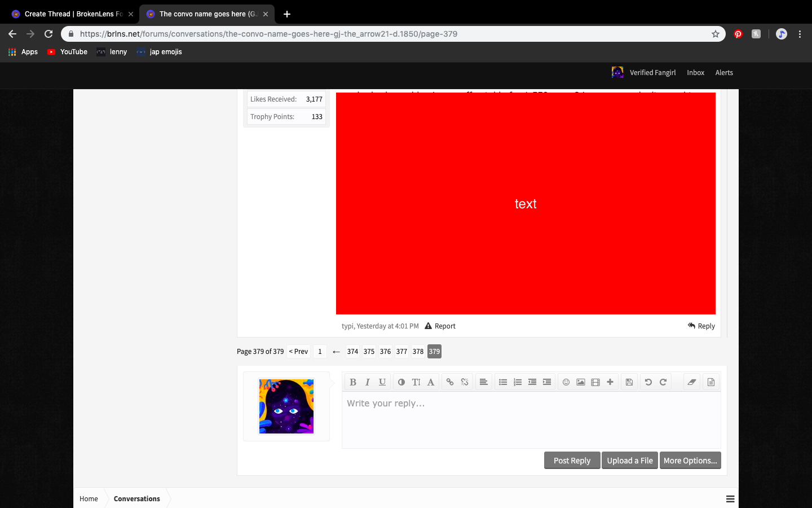Reload the current page
The image size is (812, 508).
click(x=48, y=34)
